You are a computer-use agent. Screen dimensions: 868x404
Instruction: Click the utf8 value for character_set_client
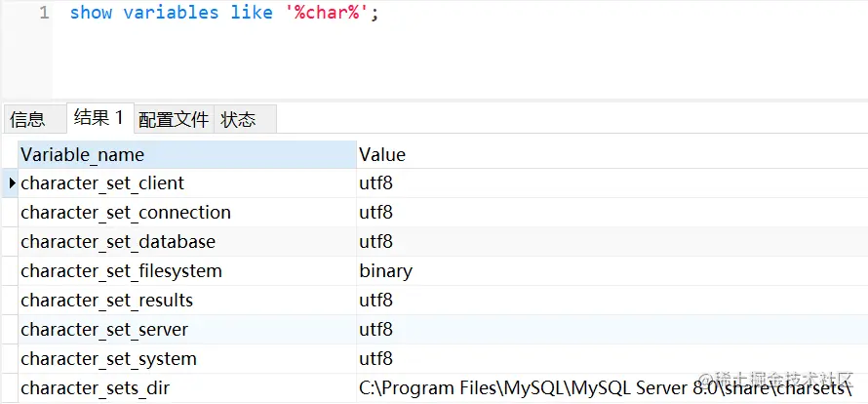point(375,183)
